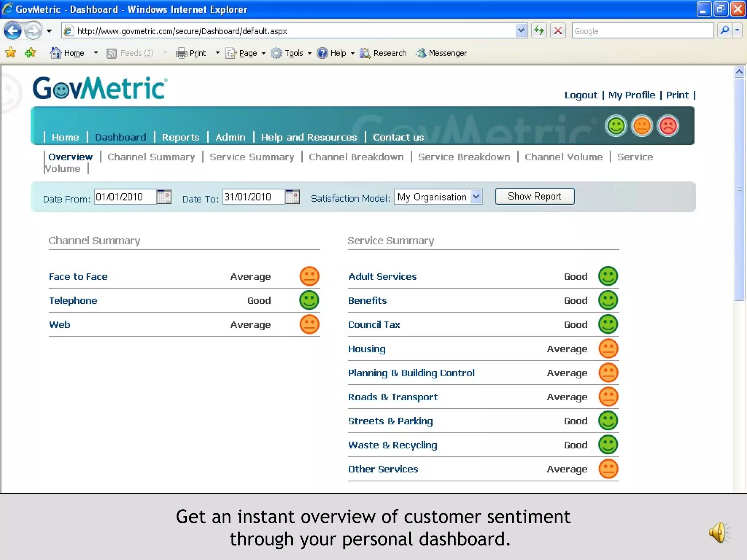Click the Date From input field
Image resolution: width=747 pixels, height=560 pixels.
(x=125, y=197)
